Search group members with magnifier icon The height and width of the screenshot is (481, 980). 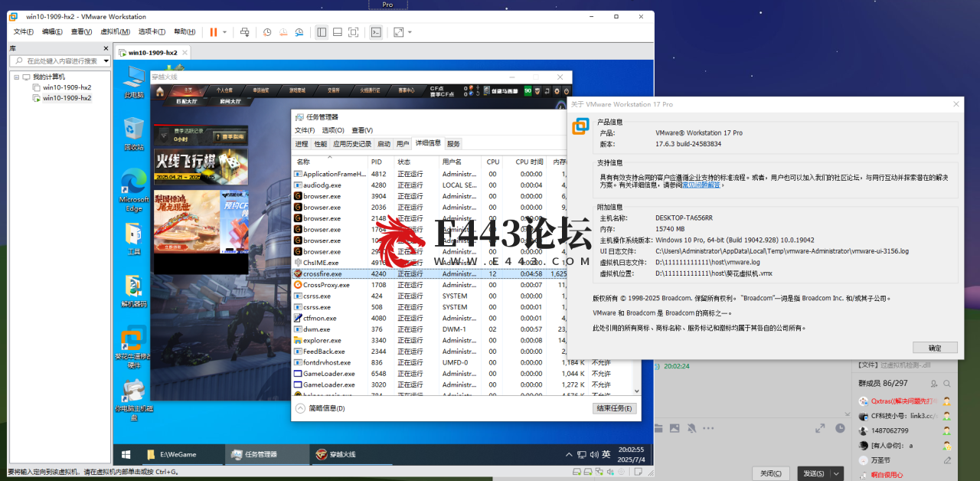tap(948, 383)
